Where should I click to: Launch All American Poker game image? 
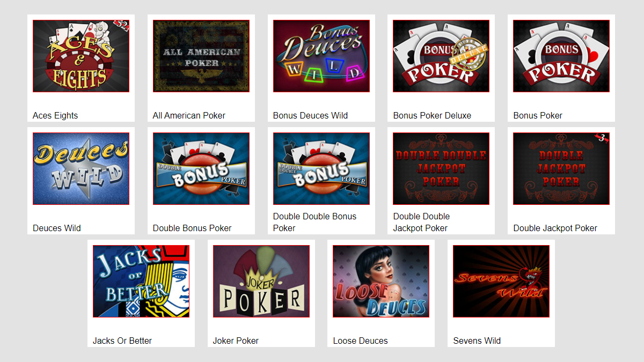(x=201, y=56)
